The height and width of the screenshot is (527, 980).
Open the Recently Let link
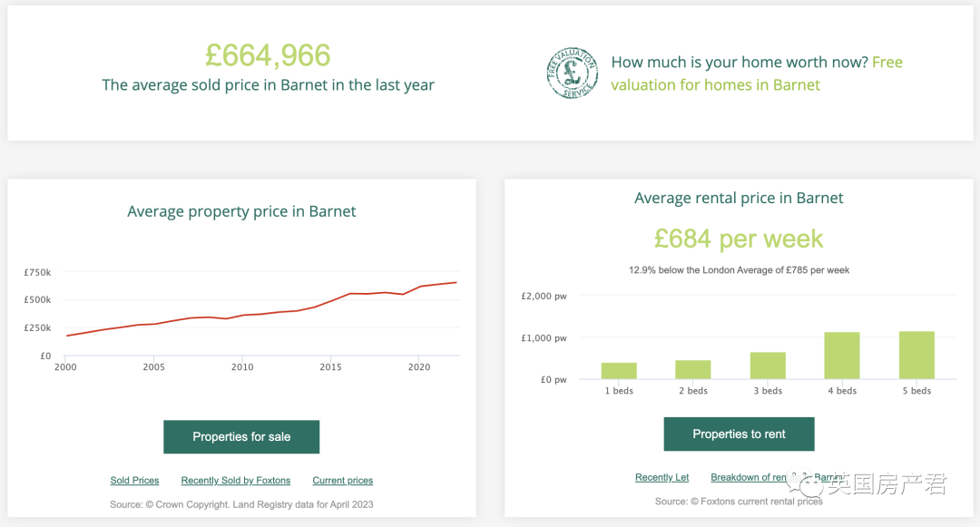pos(661,477)
